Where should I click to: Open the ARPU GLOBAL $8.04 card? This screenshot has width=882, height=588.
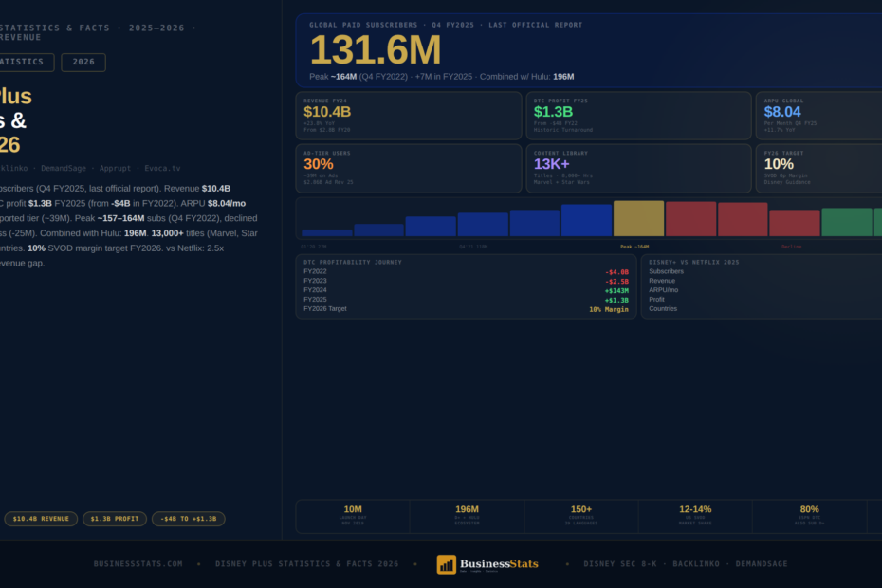click(819, 116)
